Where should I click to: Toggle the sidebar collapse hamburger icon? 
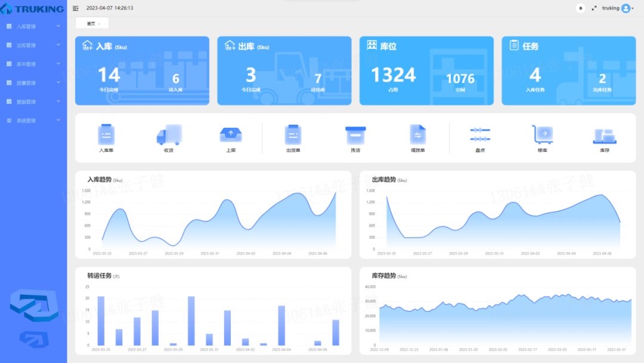[x=76, y=8]
